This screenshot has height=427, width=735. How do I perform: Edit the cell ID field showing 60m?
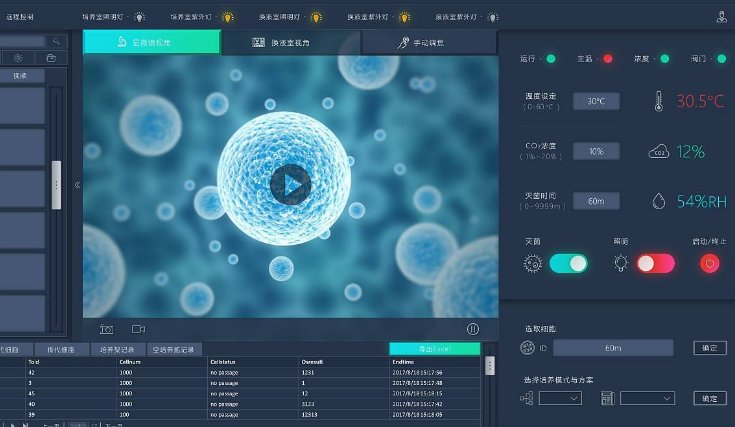(613, 348)
